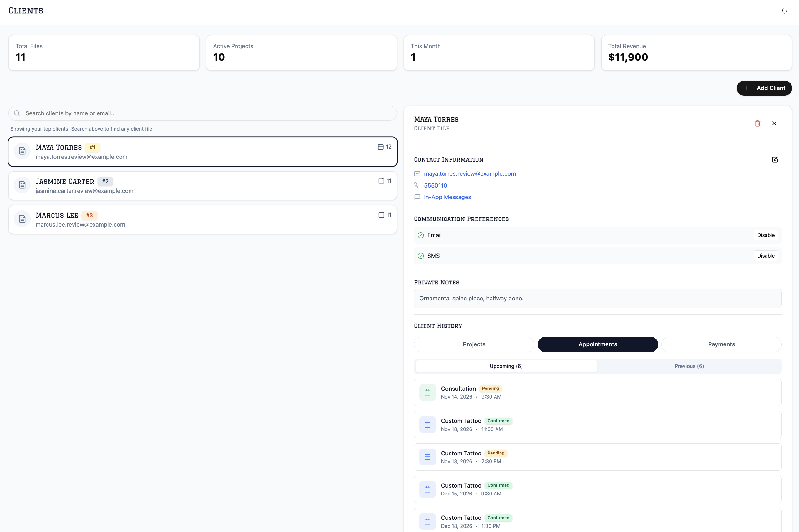Screen dimensions: 799x532
Task: Click calendar icon on Nov 18 2:30 PM appointment
Action: 428,457
